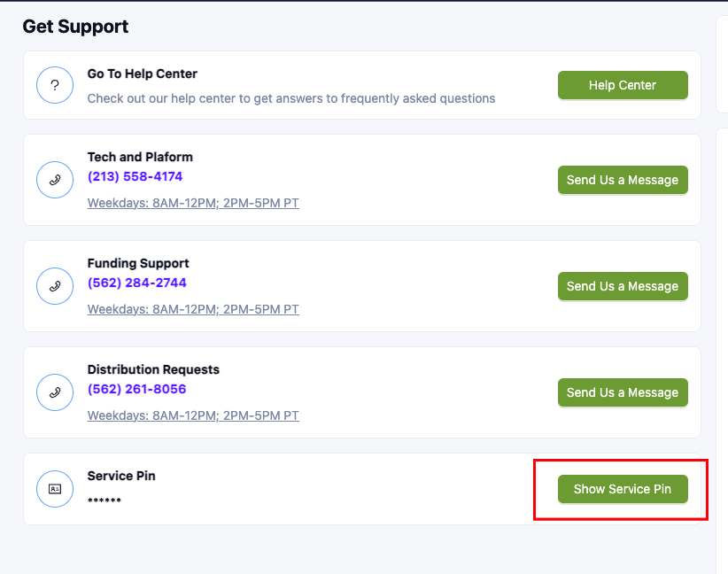Click the help center description text
The width and height of the screenshot is (728, 574).
[x=291, y=98]
